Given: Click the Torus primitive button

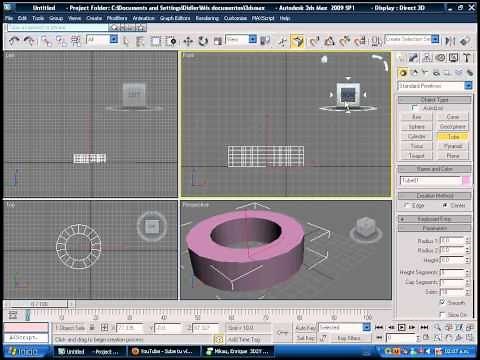Looking at the screenshot, I should coord(416,146).
